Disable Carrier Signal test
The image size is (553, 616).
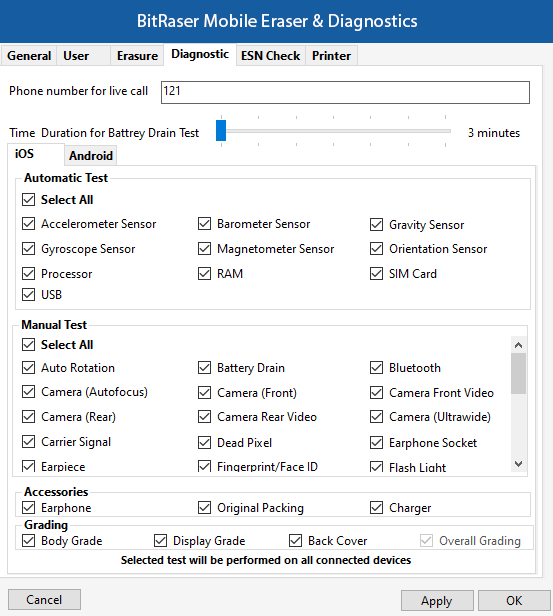(28, 442)
